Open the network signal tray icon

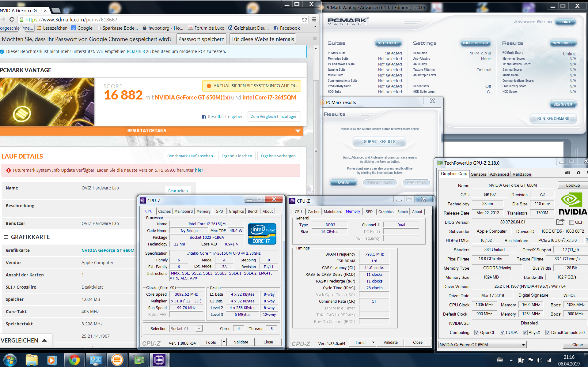(x=549, y=360)
